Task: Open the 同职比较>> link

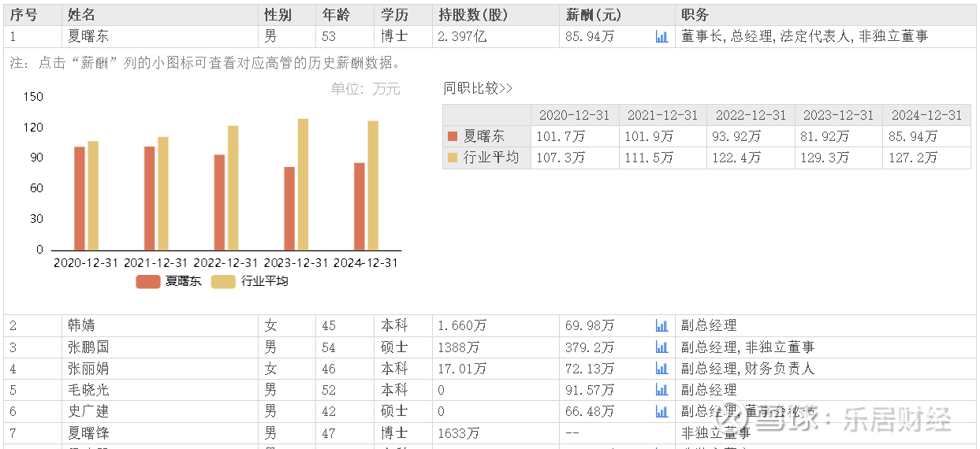Action: point(478,88)
